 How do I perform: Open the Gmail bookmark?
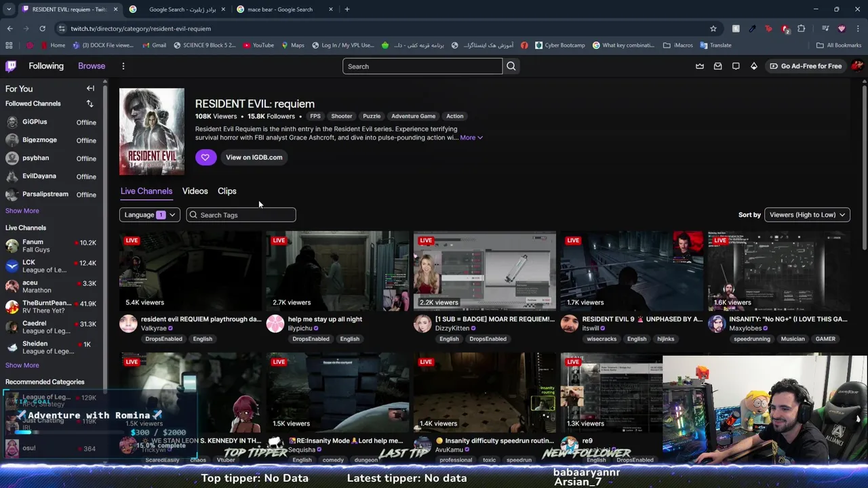coord(154,45)
